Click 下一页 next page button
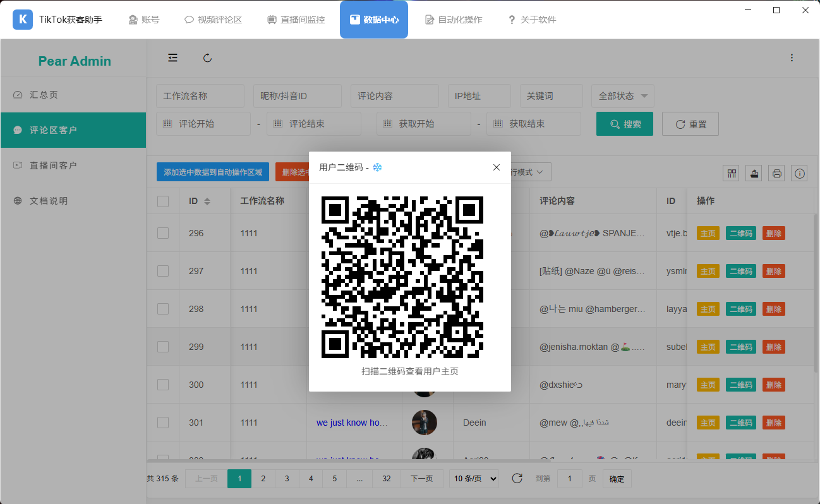 tap(422, 479)
